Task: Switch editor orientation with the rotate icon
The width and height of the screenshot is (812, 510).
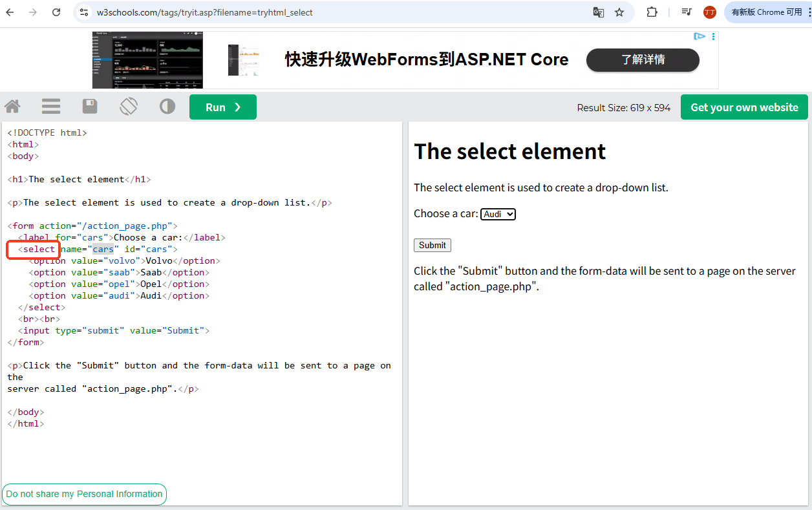Action: pyautogui.click(x=128, y=106)
